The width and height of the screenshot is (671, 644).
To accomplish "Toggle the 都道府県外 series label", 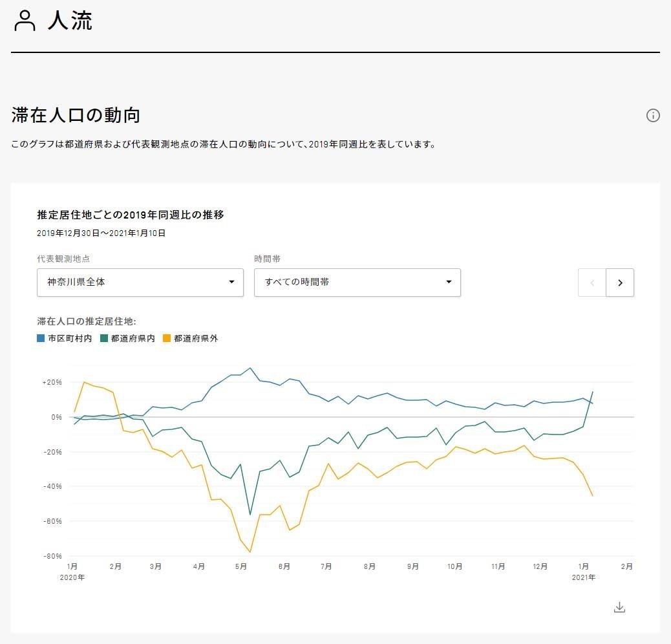I will [x=196, y=338].
